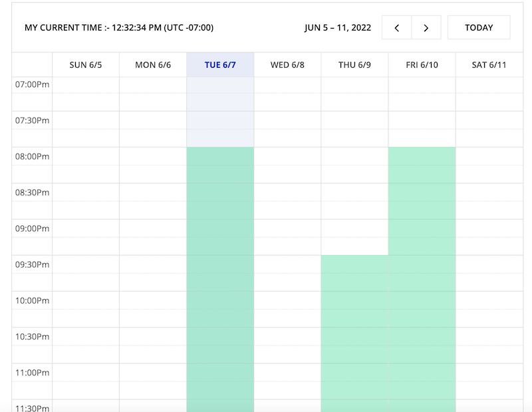
Task: Open Tuesday's green availability block
Action: pyautogui.click(x=220, y=280)
